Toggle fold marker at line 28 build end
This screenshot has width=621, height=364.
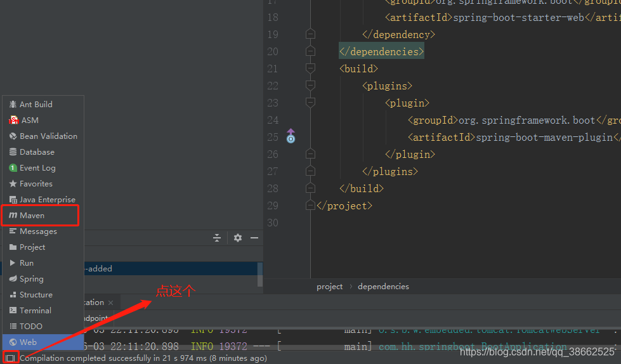(x=311, y=188)
